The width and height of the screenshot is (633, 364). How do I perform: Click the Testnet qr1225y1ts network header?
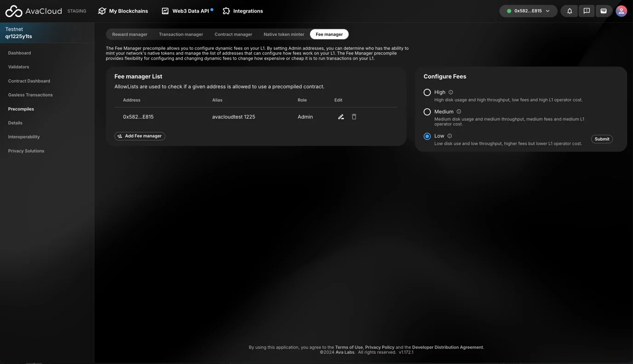47,33
